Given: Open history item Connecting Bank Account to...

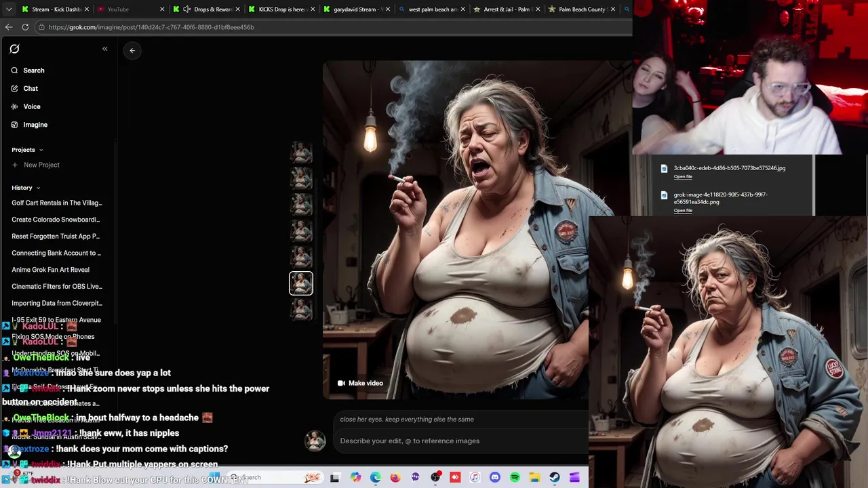Looking at the screenshot, I should [x=56, y=253].
